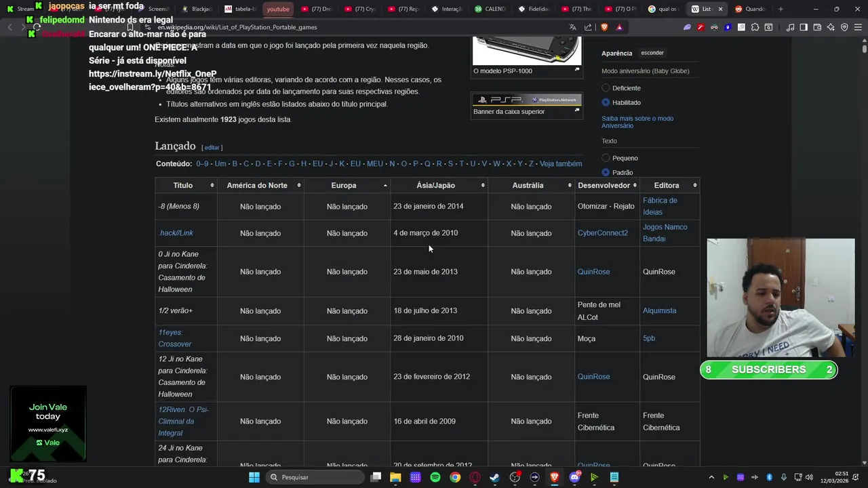Switch to the youtube browser tab
Image resolution: width=868 pixels, height=488 pixels.
tap(277, 9)
